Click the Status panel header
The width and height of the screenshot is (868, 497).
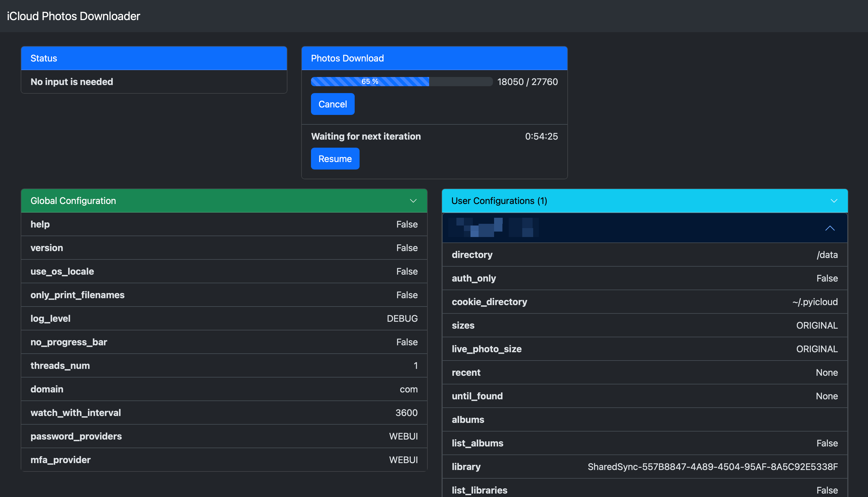pyautogui.click(x=154, y=58)
